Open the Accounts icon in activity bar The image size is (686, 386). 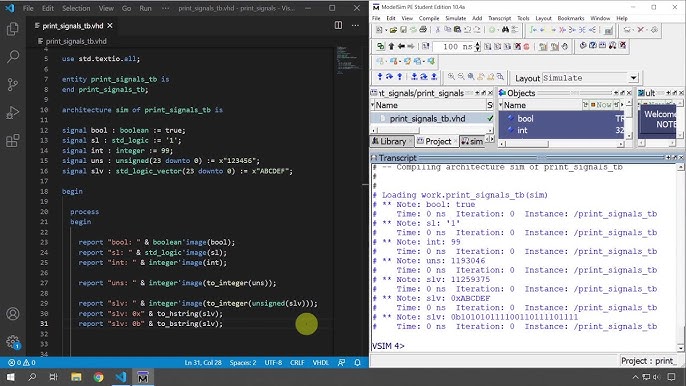[13, 314]
